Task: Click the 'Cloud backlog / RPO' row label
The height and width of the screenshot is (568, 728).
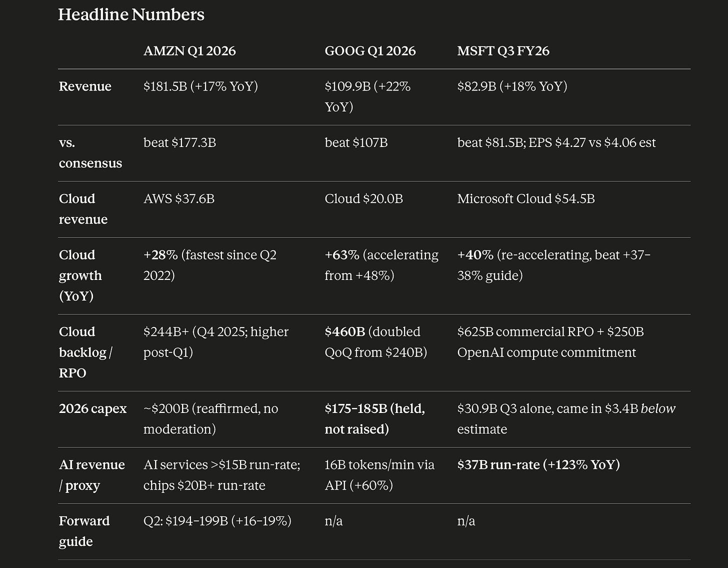Action: pos(85,352)
